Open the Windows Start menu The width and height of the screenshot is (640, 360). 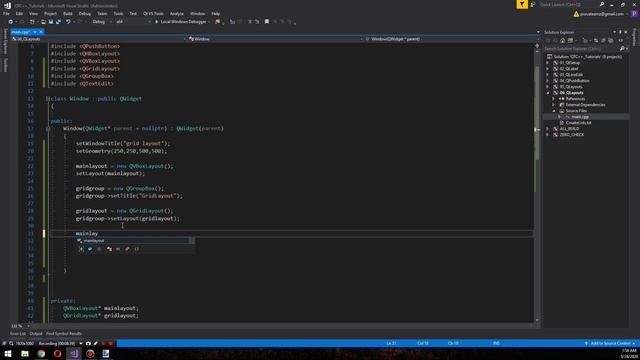[x=8, y=354]
